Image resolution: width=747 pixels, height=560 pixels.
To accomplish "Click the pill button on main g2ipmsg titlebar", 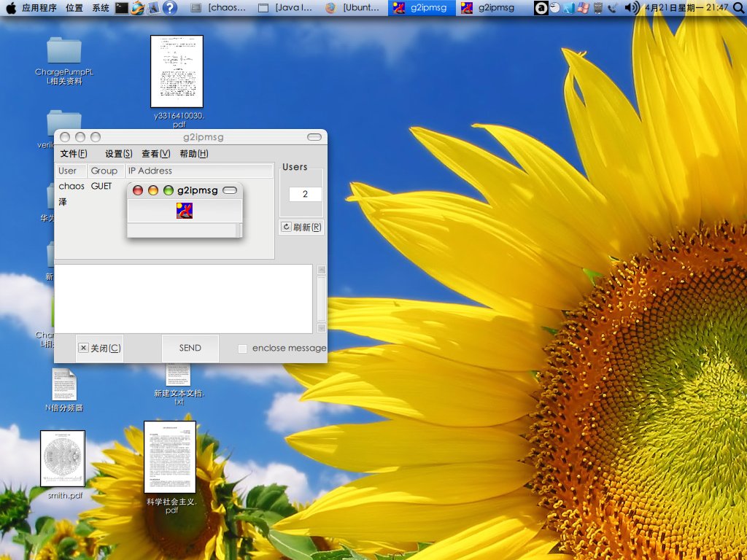I will point(314,137).
